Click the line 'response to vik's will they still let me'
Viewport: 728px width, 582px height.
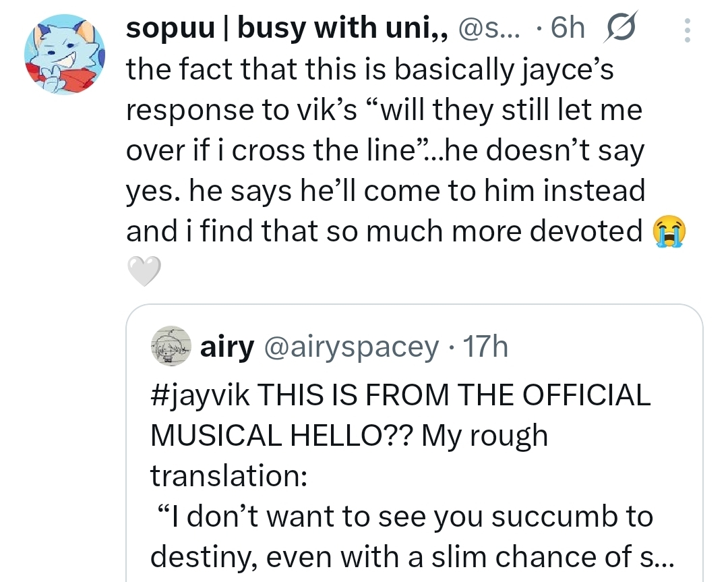coord(384,111)
